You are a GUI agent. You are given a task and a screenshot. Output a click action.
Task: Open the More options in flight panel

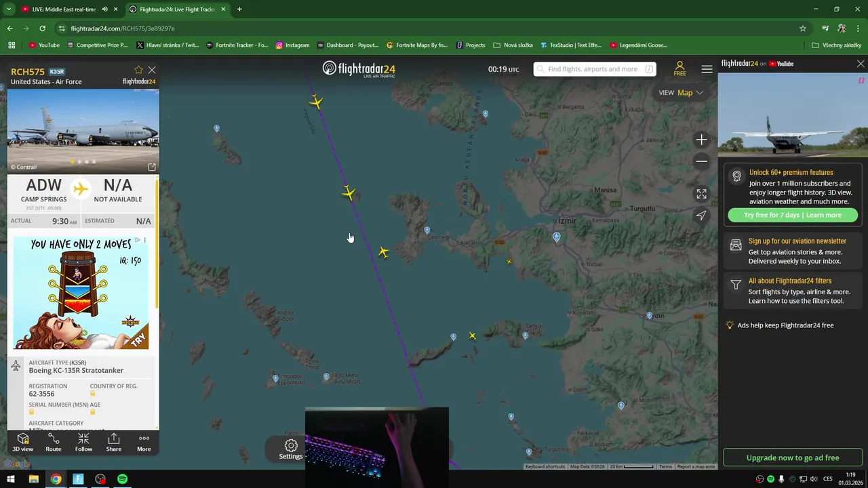(144, 443)
